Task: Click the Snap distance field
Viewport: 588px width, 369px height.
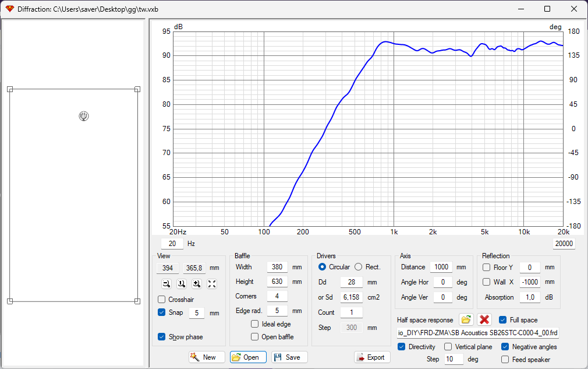Action: tap(197, 313)
